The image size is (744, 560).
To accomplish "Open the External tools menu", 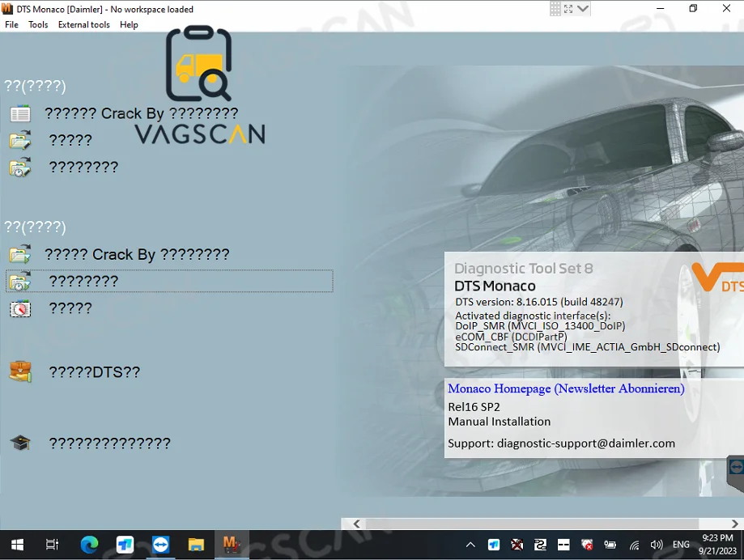I will tap(83, 24).
